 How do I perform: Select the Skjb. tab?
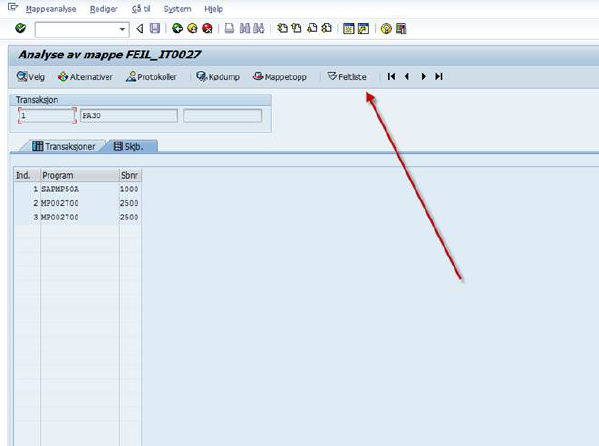coord(129,146)
